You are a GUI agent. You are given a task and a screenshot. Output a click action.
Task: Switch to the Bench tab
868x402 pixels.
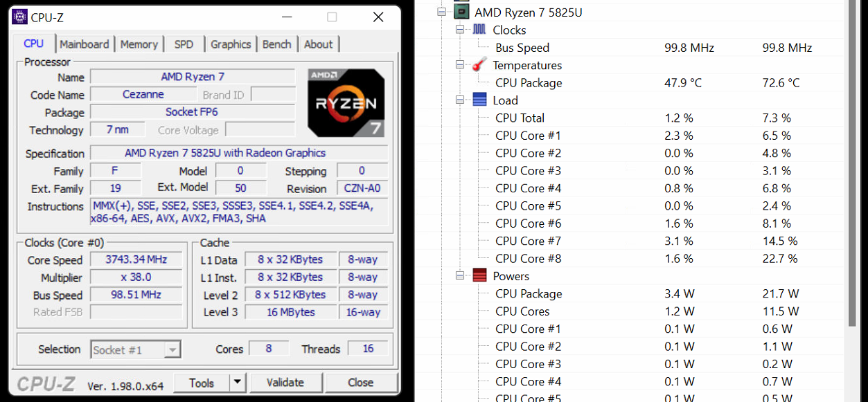[x=276, y=44]
